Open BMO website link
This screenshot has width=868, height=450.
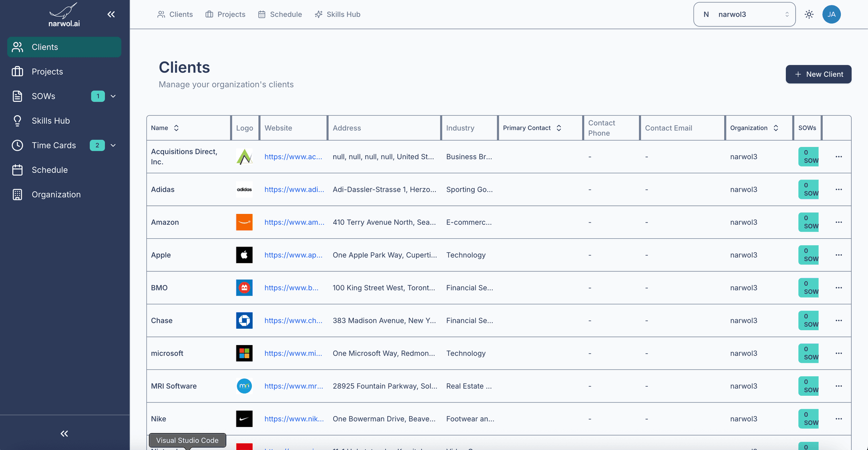point(292,288)
